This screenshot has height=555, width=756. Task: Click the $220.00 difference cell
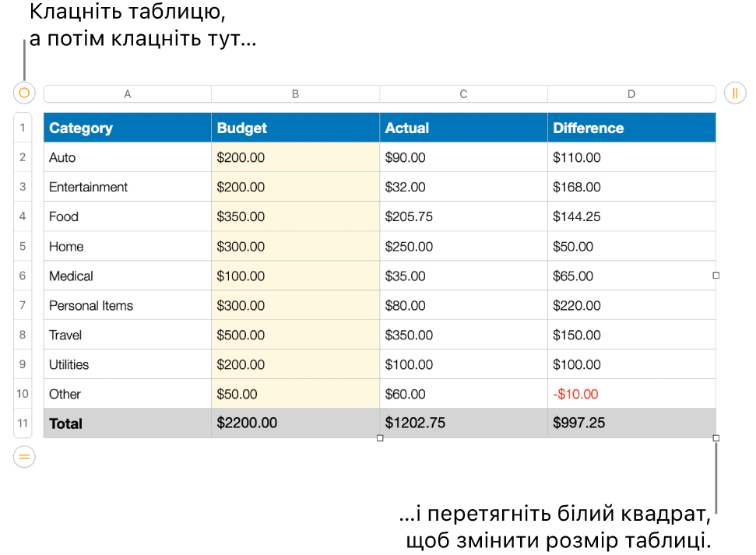click(631, 304)
